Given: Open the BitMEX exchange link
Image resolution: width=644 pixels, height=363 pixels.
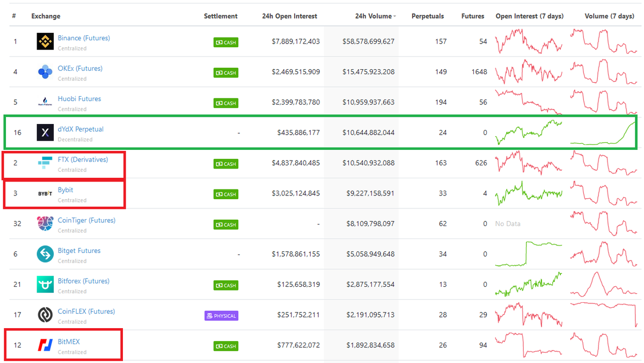Looking at the screenshot, I should 69,342.
